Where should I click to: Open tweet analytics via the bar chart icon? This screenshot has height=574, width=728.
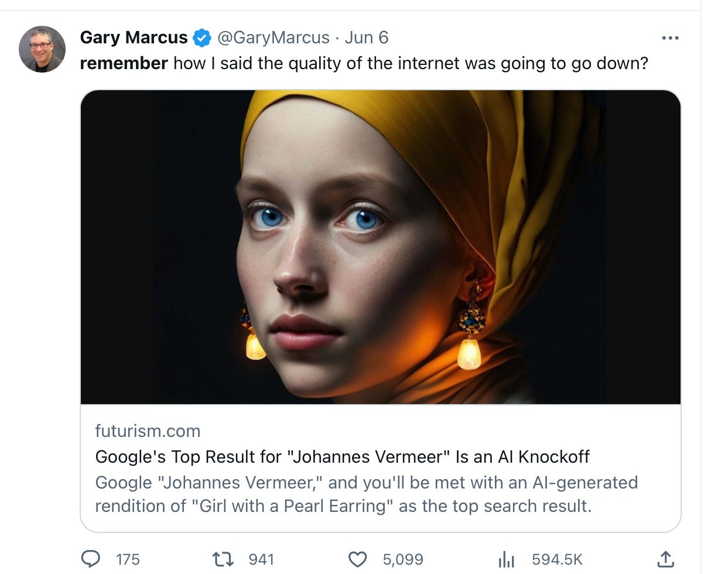click(507, 559)
